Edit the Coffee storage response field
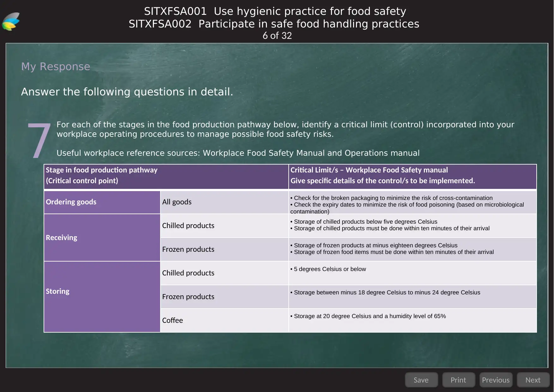 click(412, 320)
